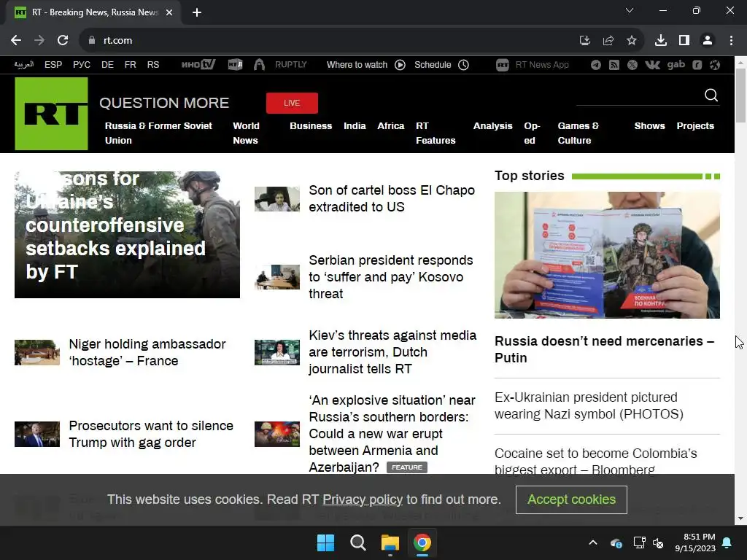Viewport: 747px width, 560px height.
Task: Open Prosecutors Trump gag order article
Action: pos(151,434)
